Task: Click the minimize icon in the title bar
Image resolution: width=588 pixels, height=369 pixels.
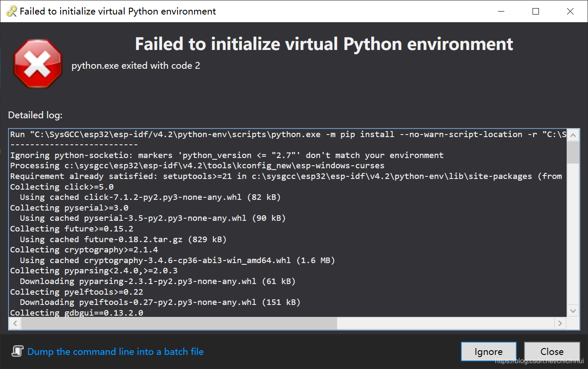Action: (501, 11)
